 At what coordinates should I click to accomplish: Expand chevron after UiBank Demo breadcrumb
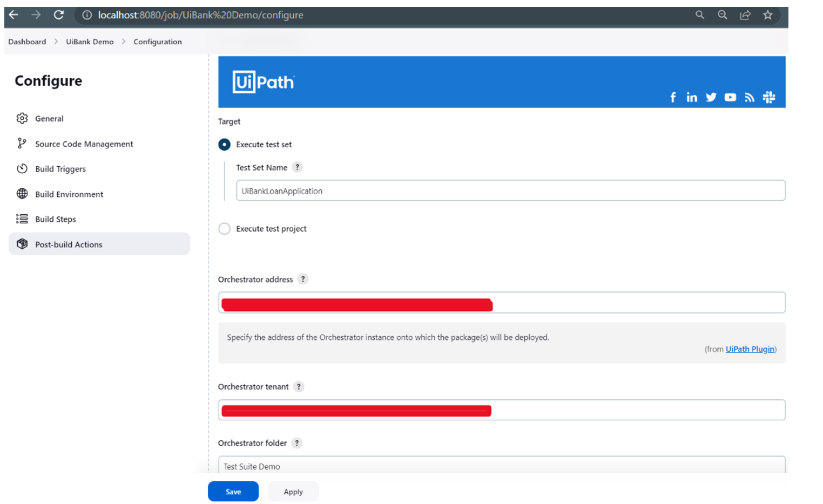[x=123, y=42]
